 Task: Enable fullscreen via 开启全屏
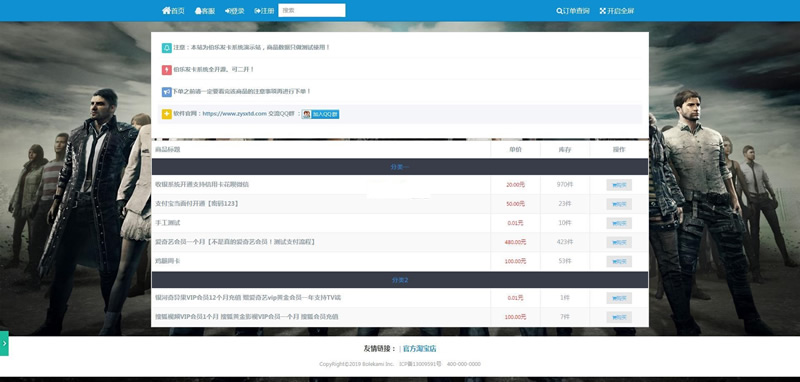coord(617,11)
